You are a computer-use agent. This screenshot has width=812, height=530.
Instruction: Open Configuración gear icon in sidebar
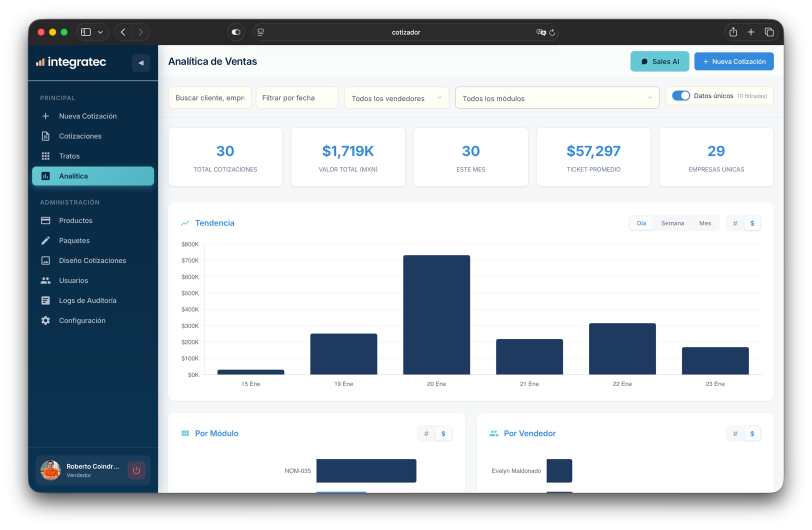(45, 320)
